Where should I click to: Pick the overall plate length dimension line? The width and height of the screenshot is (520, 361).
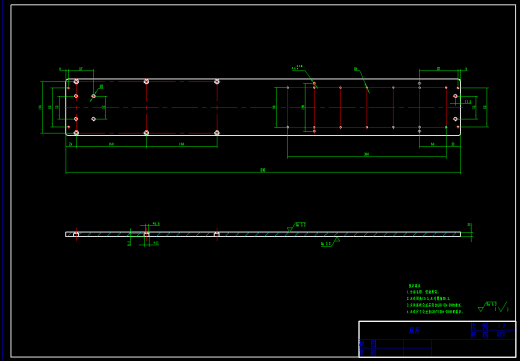coord(263,172)
